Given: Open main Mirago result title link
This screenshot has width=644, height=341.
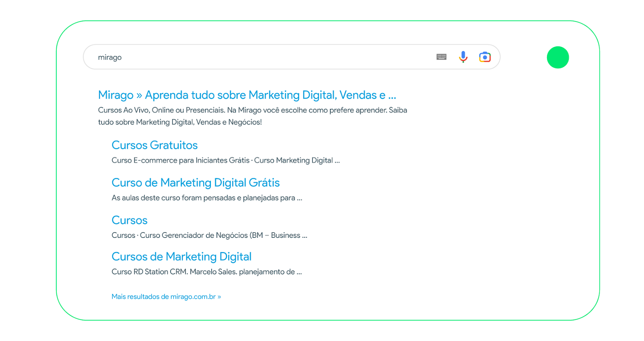Looking at the screenshot, I should [x=247, y=95].
